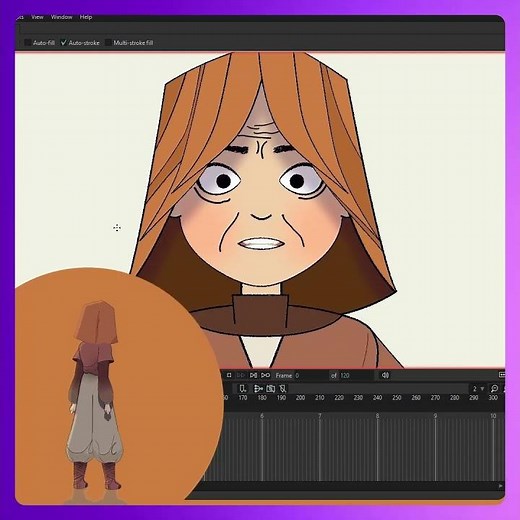Click frame 250 on the timeline ruler
The height and width of the screenshot is (520, 520).
coord(397,398)
